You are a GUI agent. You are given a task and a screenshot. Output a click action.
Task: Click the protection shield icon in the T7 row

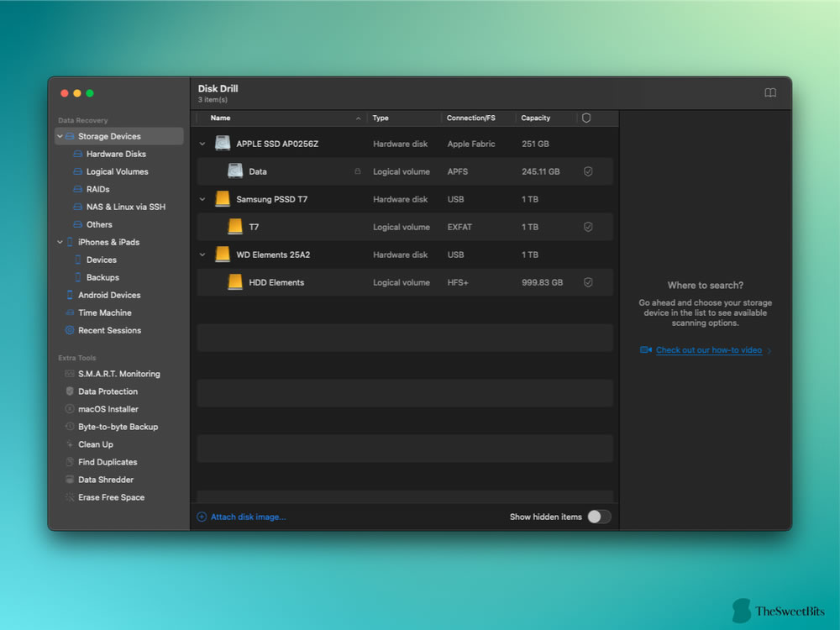point(588,227)
